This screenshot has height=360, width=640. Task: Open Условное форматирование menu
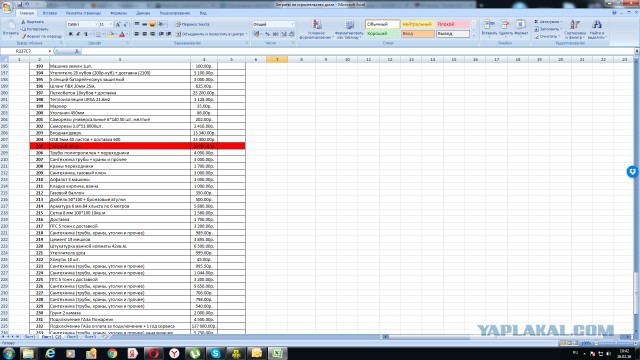317,29
